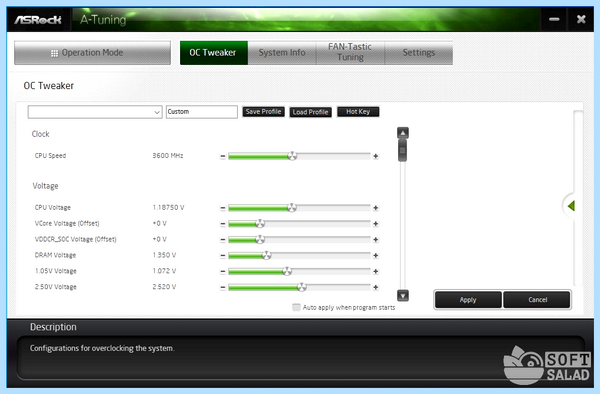Go to the Settings tab
This screenshot has height=394, width=600.
(419, 53)
